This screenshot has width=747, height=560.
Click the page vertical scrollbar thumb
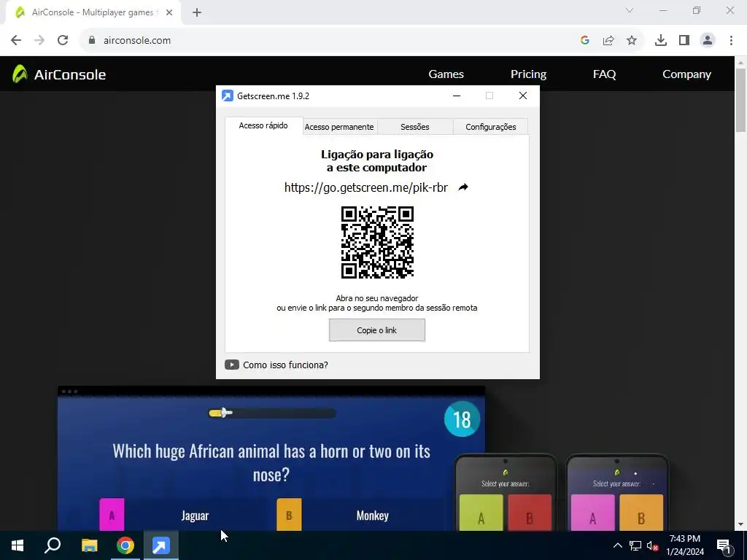740,99
